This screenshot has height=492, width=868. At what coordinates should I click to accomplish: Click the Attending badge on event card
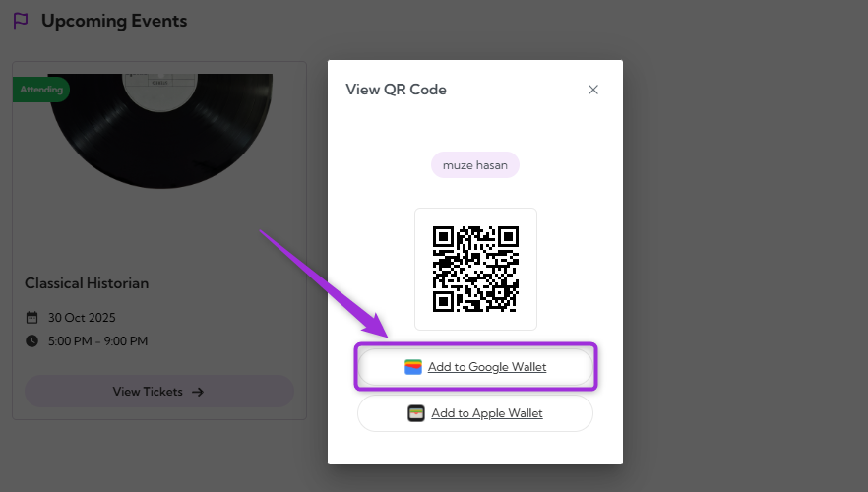[41, 90]
